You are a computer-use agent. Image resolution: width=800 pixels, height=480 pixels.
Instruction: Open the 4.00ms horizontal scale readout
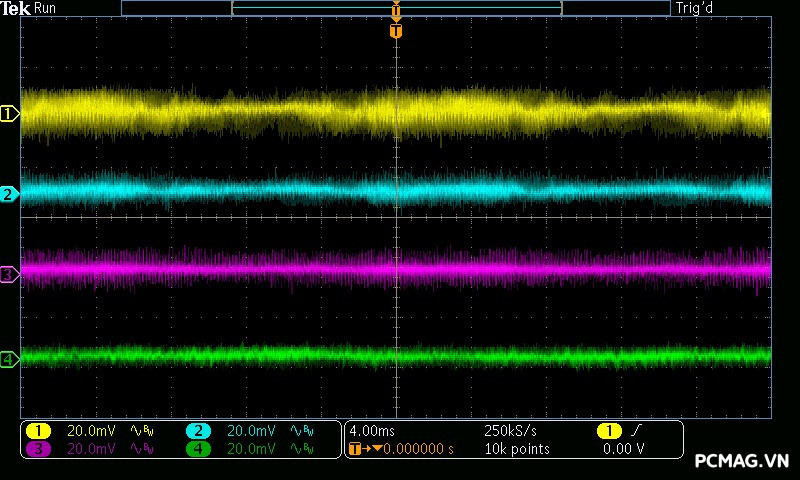tap(370, 431)
